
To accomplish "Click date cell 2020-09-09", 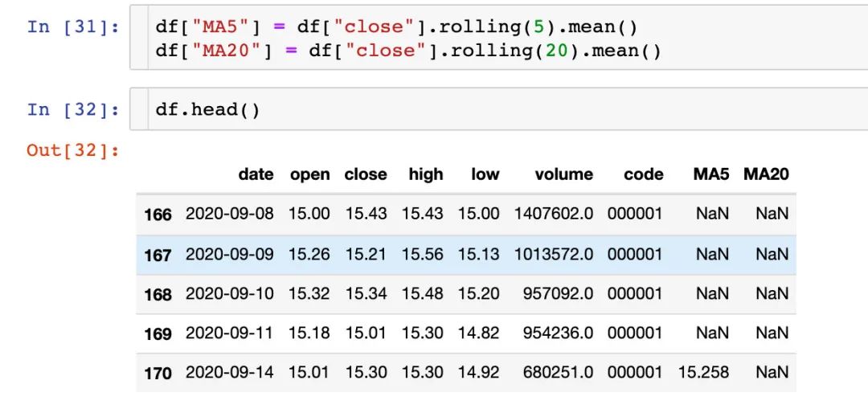I will pos(229,254).
